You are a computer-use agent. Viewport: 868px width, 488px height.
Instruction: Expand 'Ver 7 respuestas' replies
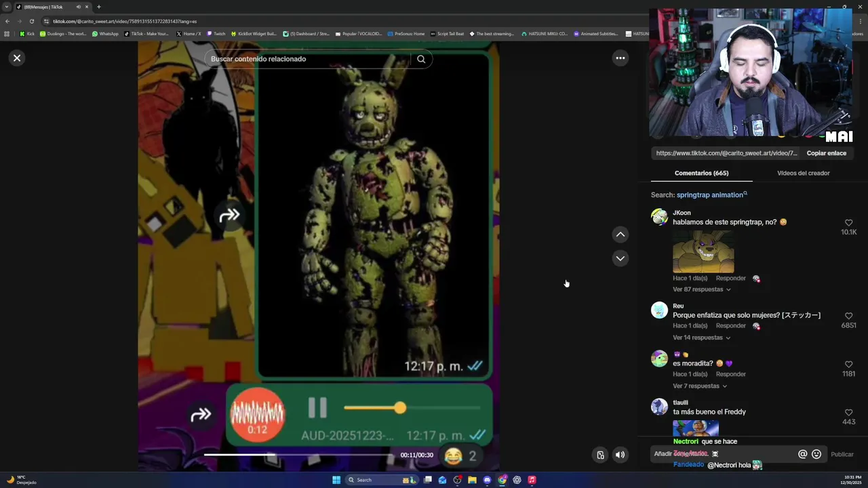click(700, 386)
